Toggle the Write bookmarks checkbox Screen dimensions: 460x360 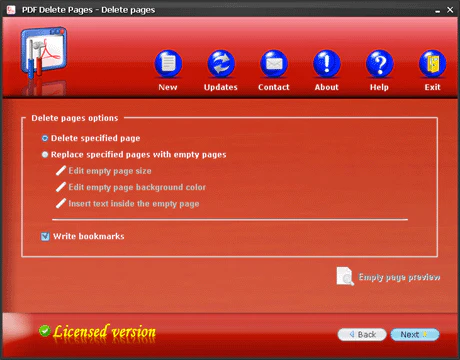[x=45, y=236]
